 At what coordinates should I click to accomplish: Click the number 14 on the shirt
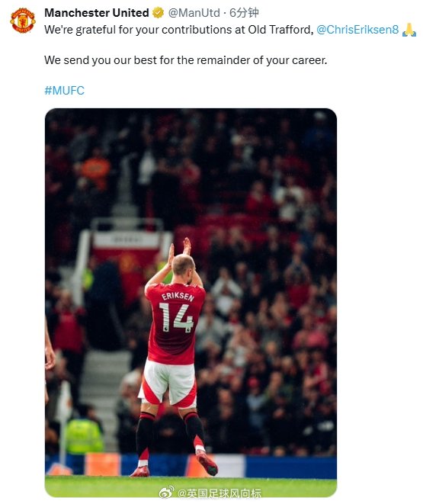tap(177, 317)
